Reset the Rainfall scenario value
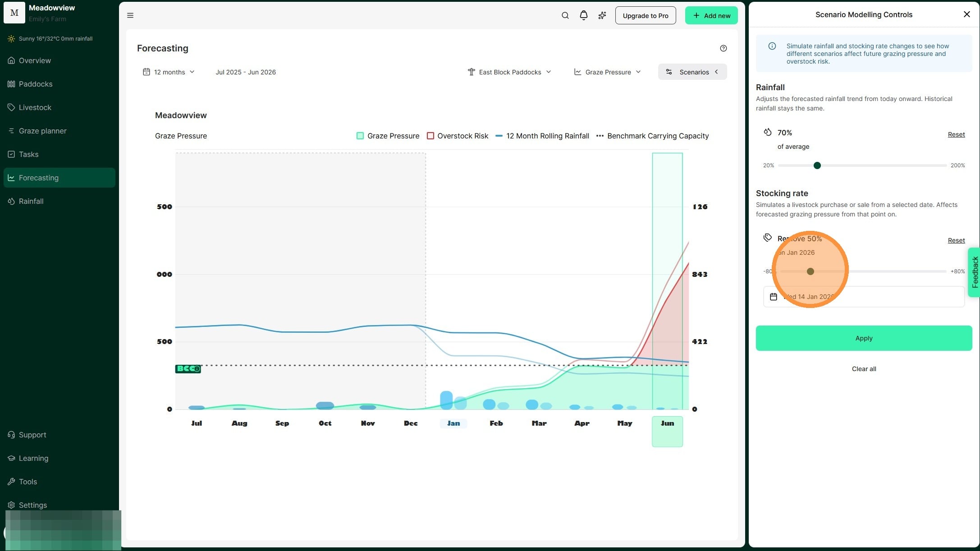The image size is (980, 551). [956, 134]
